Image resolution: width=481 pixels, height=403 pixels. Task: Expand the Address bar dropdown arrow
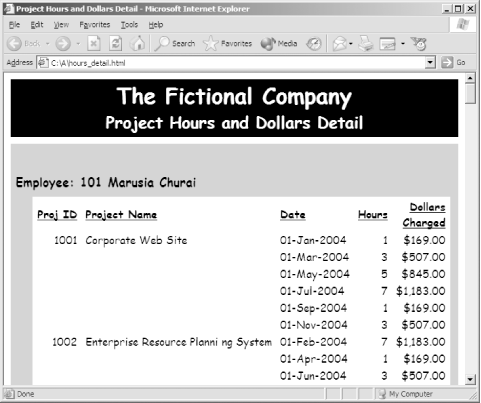[430, 63]
